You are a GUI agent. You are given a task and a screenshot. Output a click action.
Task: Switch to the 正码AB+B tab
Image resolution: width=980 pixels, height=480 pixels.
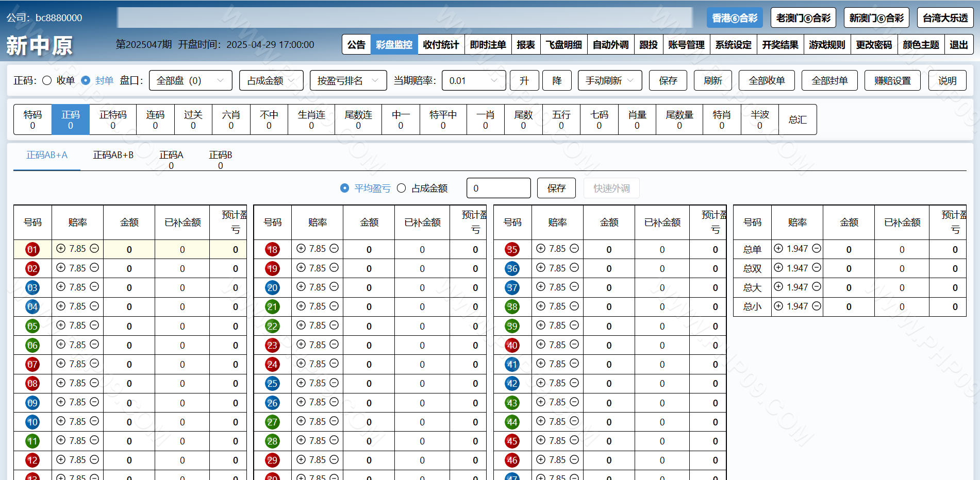(x=113, y=155)
